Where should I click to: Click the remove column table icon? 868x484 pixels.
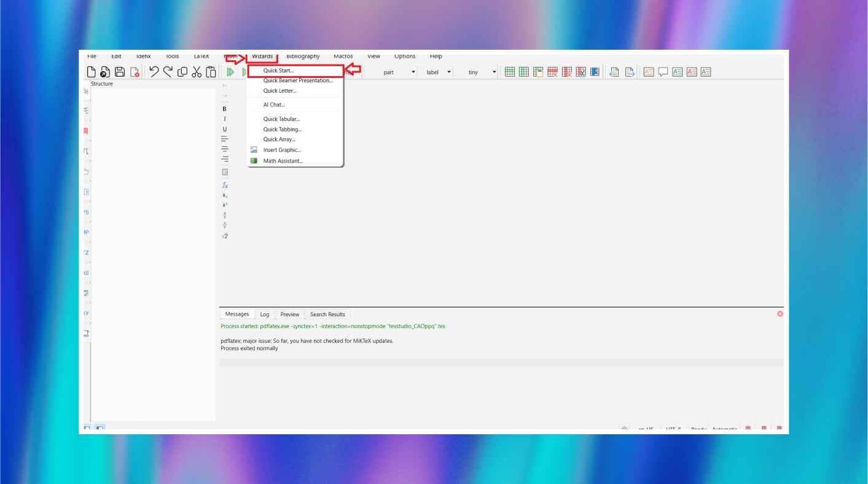[566, 72]
